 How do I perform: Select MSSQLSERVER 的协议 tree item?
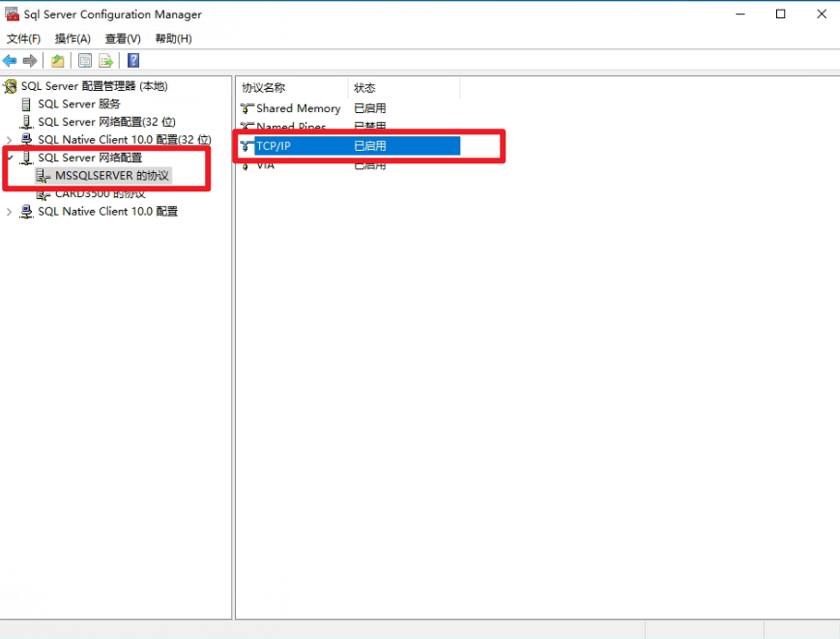112,176
